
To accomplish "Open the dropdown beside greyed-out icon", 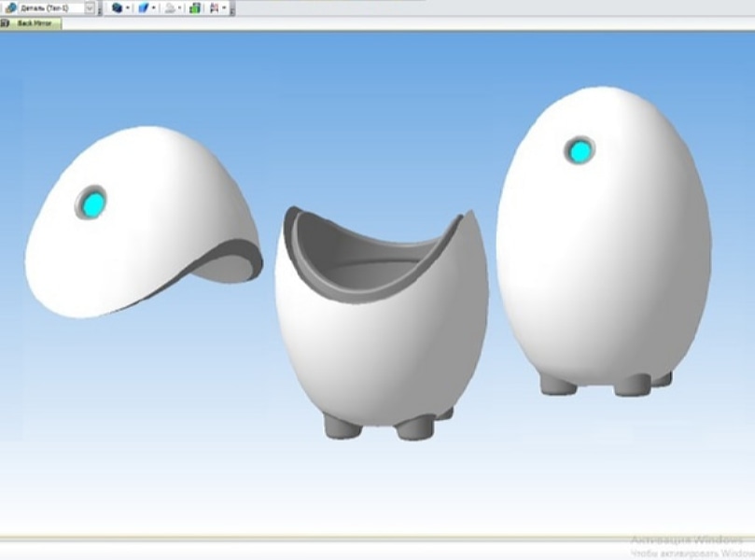I will (179, 7).
